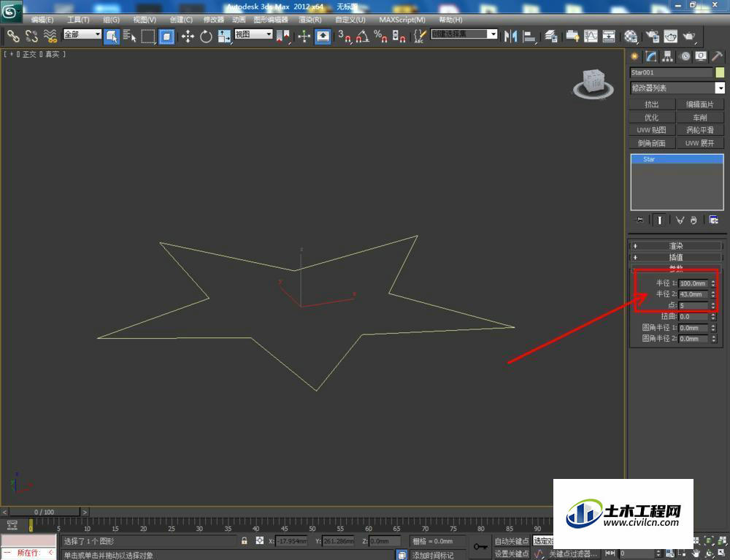This screenshot has width=730, height=560.
Task: Open the Edit menu
Action: (x=42, y=20)
